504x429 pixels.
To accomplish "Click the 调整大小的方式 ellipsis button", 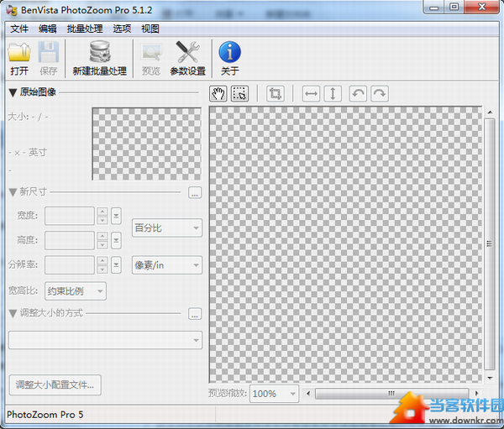I will tap(195, 314).
